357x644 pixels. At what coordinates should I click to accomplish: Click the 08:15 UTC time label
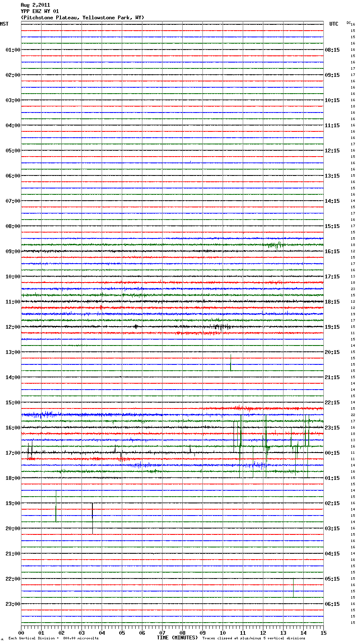pyautogui.click(x=332, y=50)
